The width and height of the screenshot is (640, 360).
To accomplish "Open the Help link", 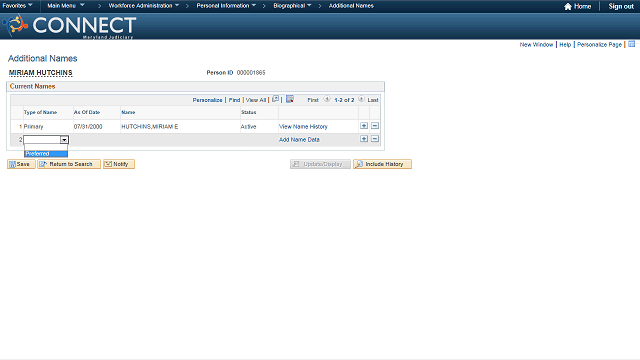I will click(565, 44).
